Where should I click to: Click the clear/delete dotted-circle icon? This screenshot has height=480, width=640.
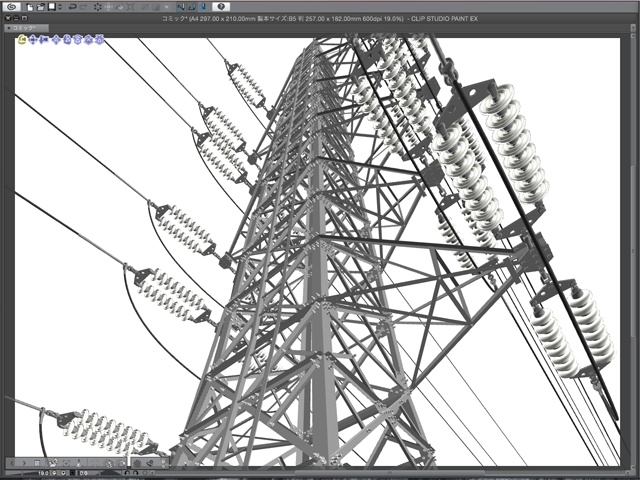pos(98,7)
